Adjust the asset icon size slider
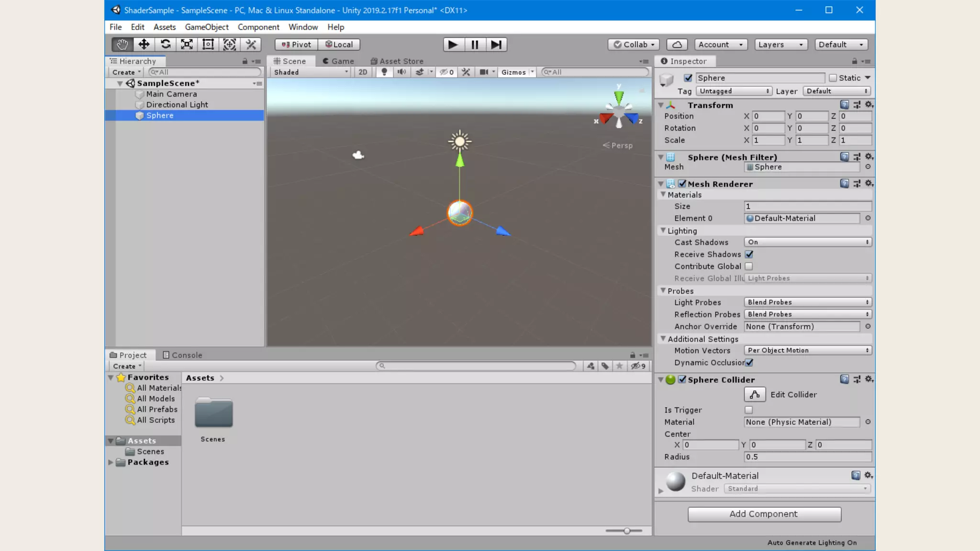The height and width of the screenshot is (551, 980). pos(626,531)
